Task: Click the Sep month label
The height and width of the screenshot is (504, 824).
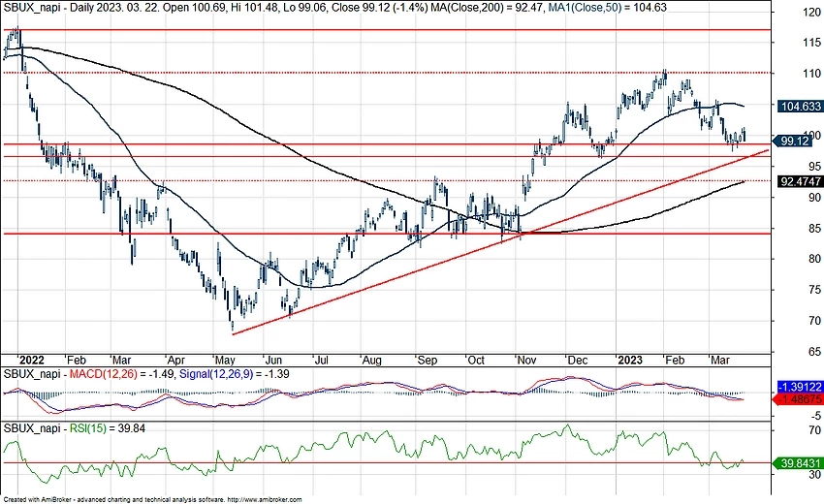Action: (x=428, y=361)
